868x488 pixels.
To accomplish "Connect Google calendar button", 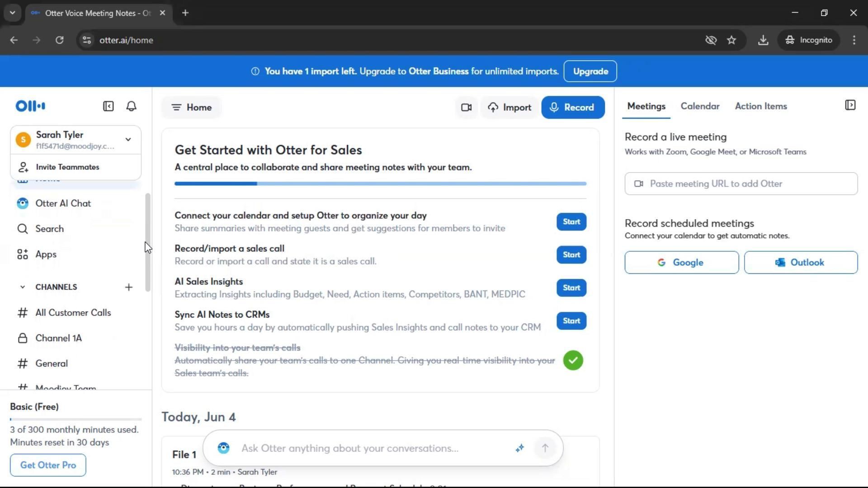I will point(681,263).
